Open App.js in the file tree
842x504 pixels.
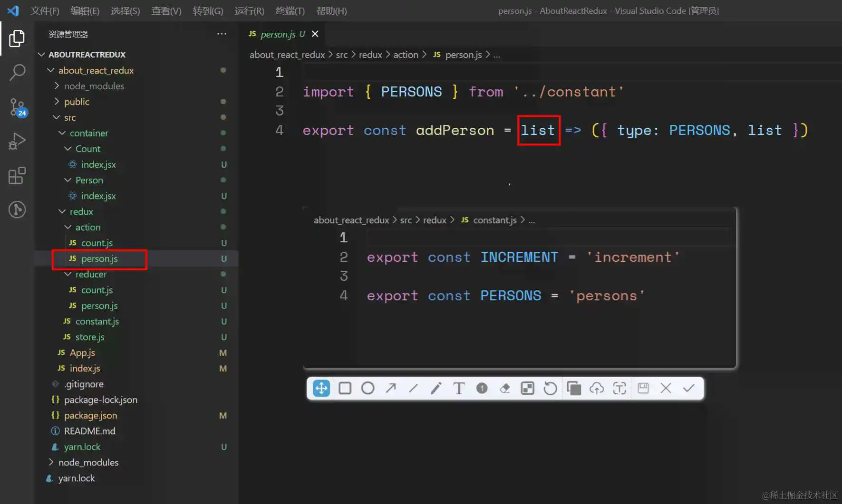click(x=82, y=352)
